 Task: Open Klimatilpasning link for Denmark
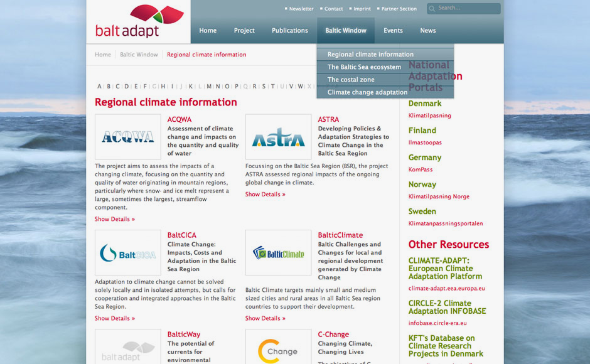429,115
